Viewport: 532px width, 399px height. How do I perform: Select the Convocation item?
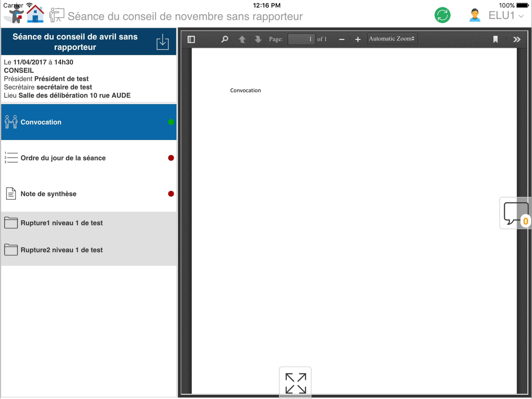pos(89,122)
